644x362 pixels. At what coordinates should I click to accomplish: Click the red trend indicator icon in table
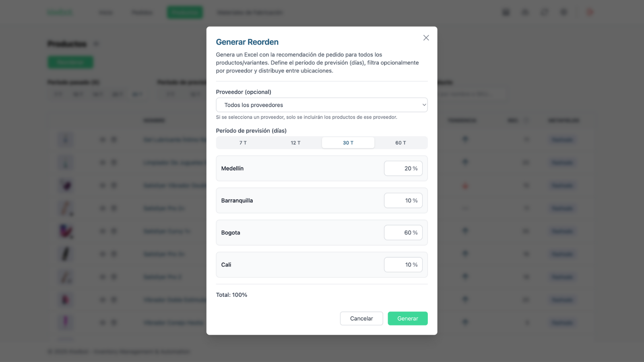point(465,186)
